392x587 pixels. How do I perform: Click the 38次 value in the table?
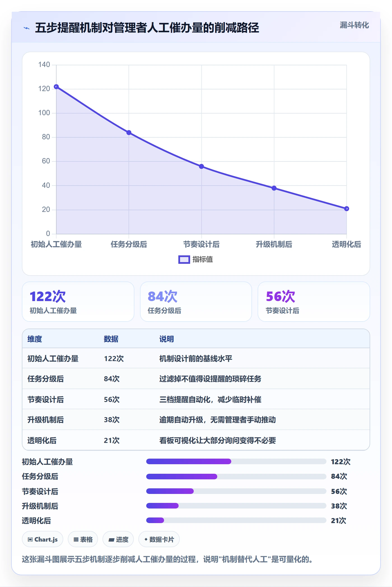[x=112, y=420]
